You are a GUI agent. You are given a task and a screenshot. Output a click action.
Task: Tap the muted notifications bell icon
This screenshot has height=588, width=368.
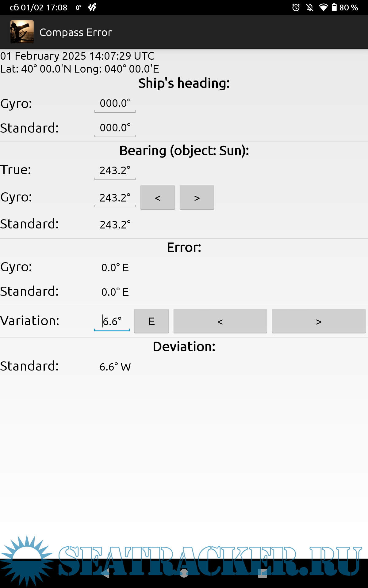pos(310,7)
